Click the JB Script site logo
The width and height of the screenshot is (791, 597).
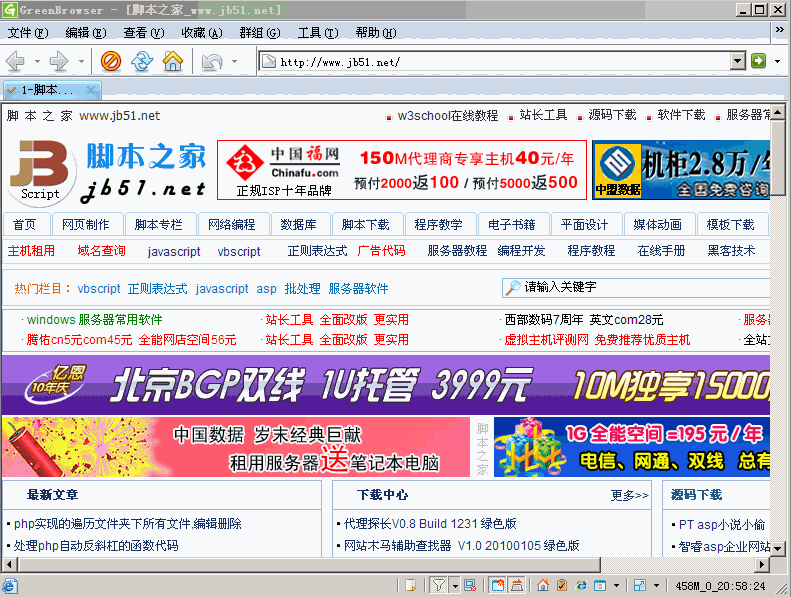point(42,173)
